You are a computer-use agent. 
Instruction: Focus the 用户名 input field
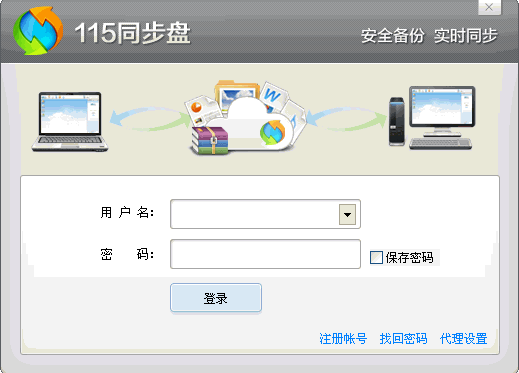(x=265, y=214)
